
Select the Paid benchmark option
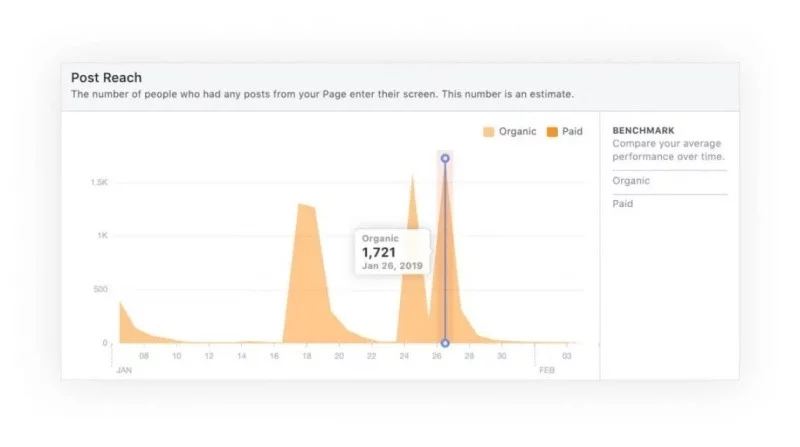tap(623, 204)
